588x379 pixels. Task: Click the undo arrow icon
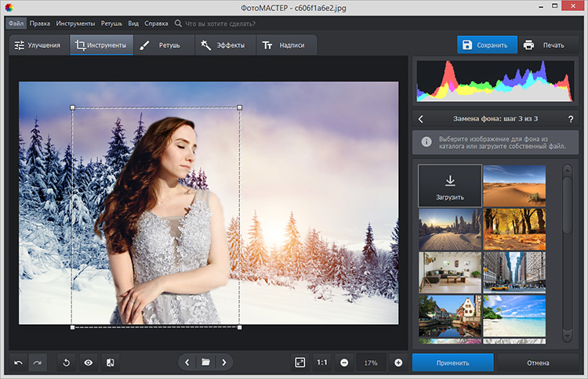click(x=19, y=363)
